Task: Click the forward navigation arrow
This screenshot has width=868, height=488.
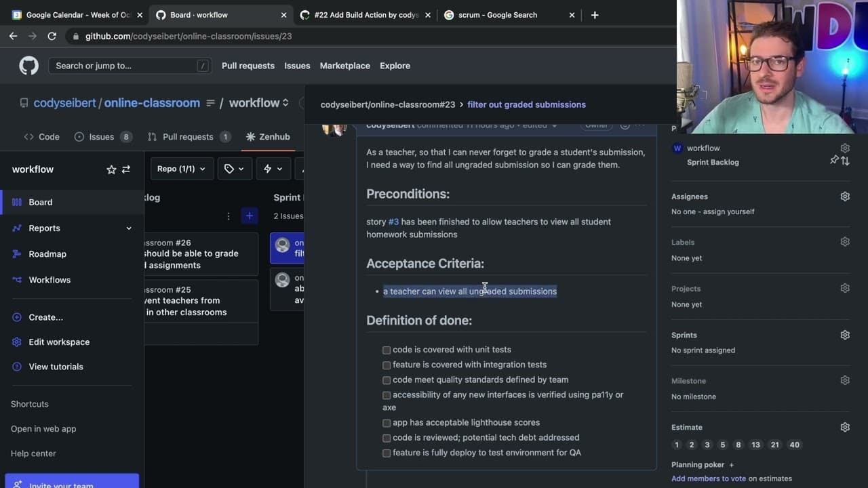Action: (x=32, y=36)
